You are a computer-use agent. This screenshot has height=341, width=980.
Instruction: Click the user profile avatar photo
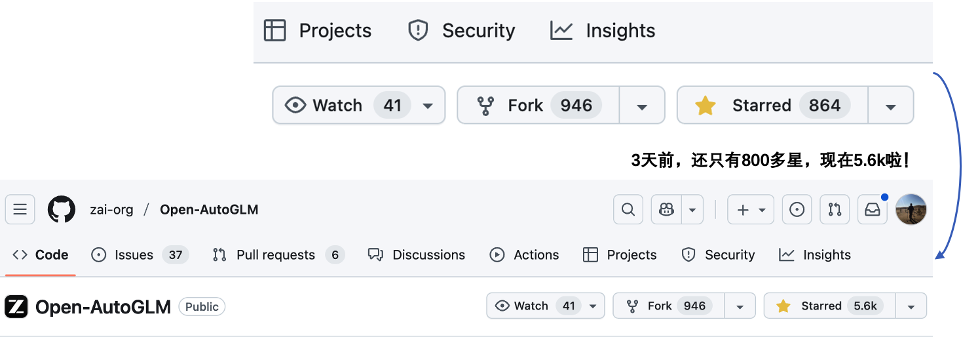click(911, 210)
